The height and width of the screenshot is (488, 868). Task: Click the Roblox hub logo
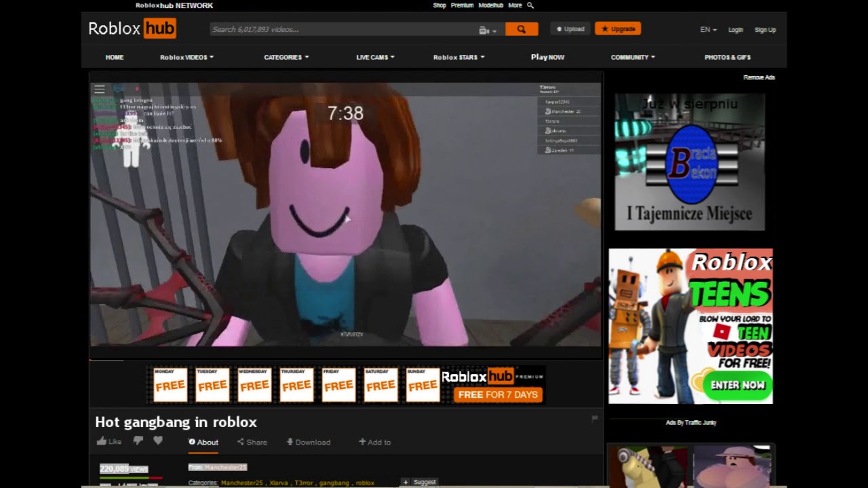[x=132, y=28]
